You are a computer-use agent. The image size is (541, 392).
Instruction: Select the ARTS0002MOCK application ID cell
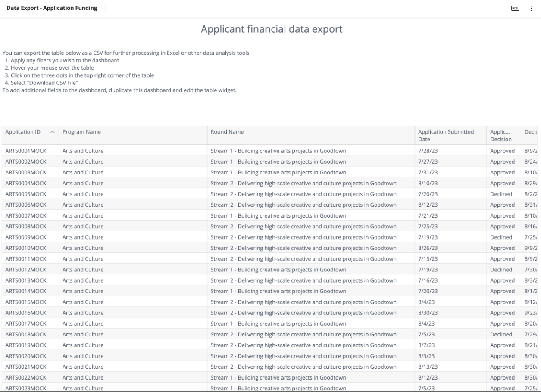click(30, 162)
